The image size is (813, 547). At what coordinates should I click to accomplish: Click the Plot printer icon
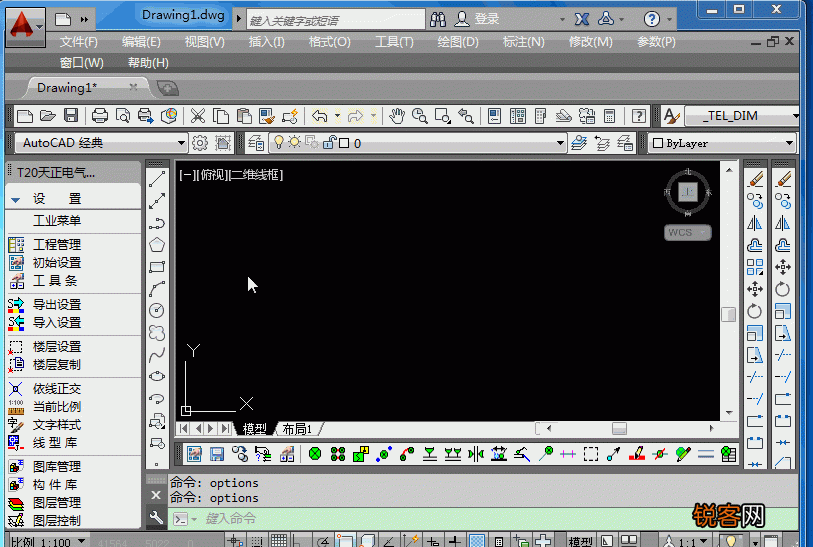click(100, 116)
